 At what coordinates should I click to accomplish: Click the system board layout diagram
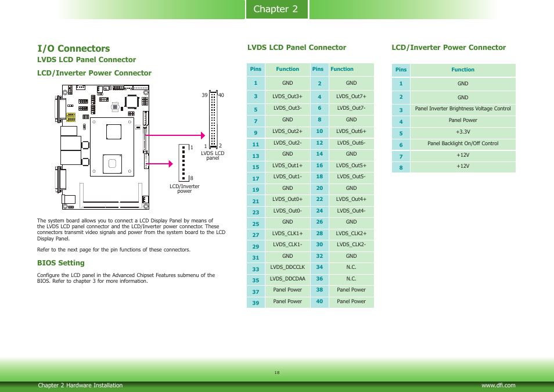[x=102, y=147]
